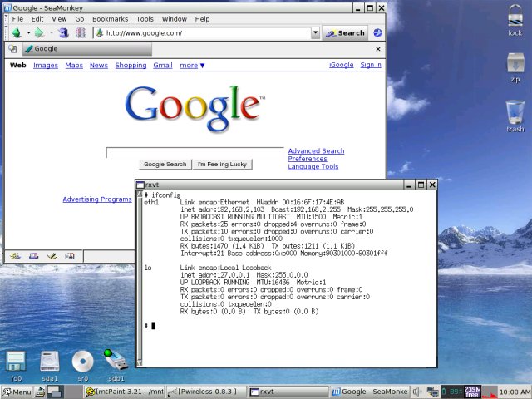Open the Edit menu
The image size is (532, 399).
pos(37,19)
